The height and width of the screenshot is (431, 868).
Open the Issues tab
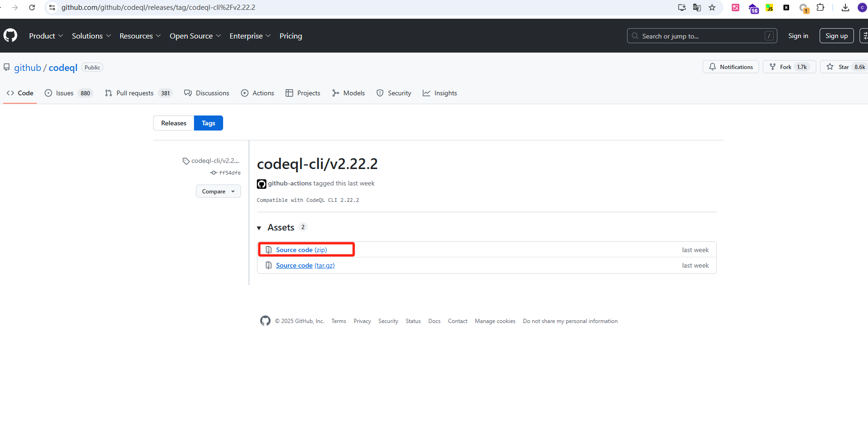point(69,93)
